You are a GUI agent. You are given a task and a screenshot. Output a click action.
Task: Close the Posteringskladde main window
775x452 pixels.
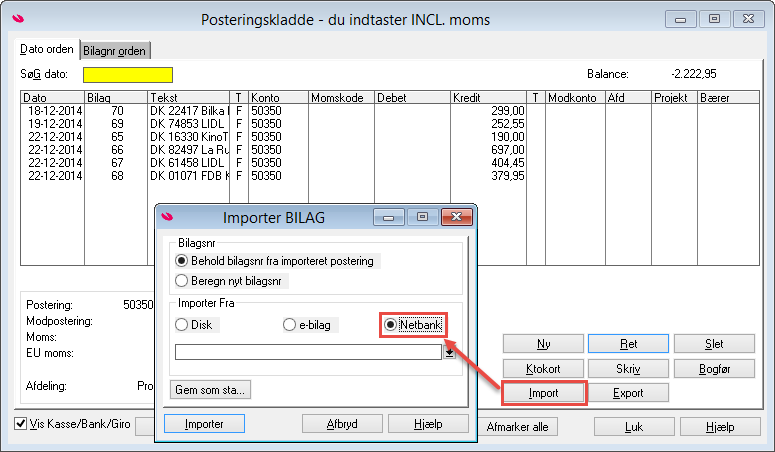click(x=748, y=20)
